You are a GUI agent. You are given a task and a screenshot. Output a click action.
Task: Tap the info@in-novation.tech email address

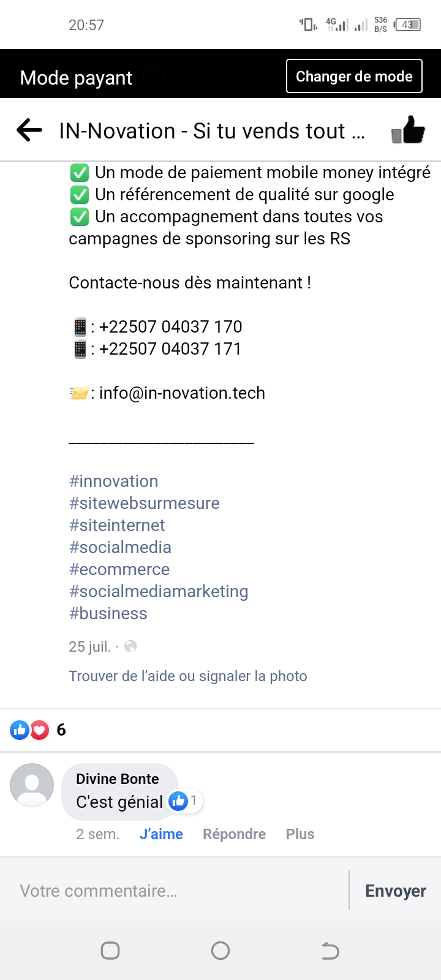182,393
